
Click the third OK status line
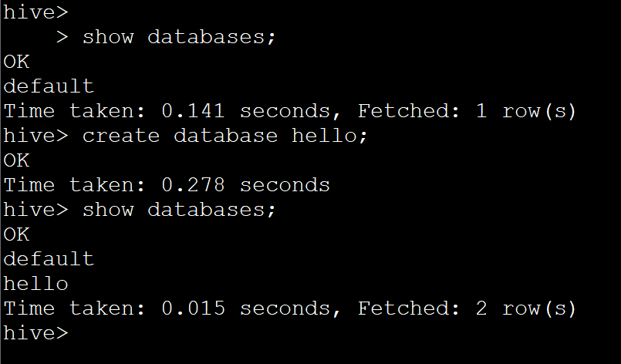click(16, 234)
